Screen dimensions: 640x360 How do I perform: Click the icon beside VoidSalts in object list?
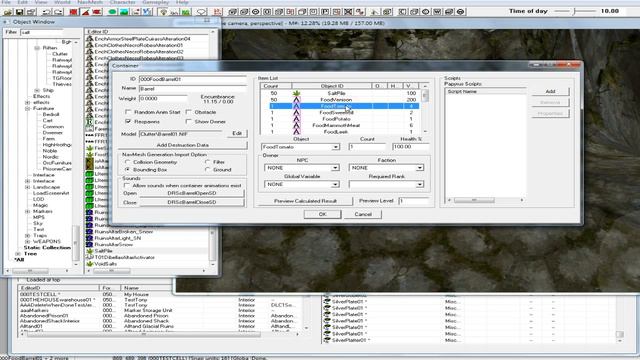pyautogui.click(x=89, y=264)
